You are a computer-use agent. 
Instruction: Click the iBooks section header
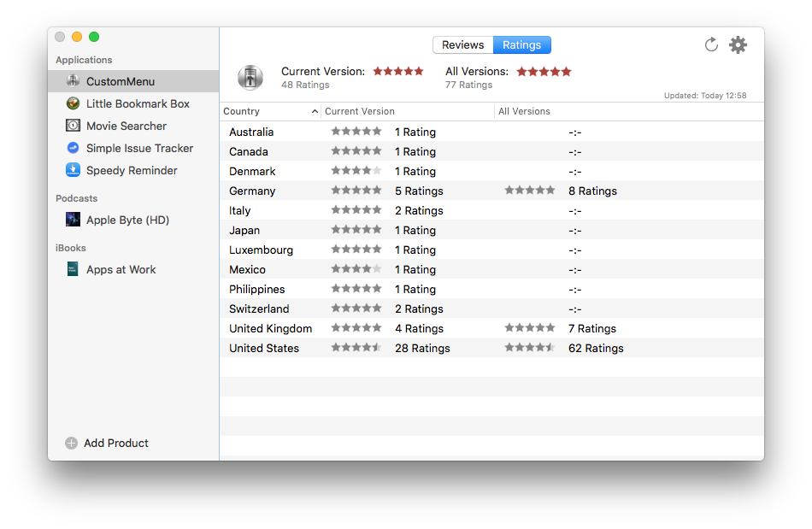tap(71, 248)
